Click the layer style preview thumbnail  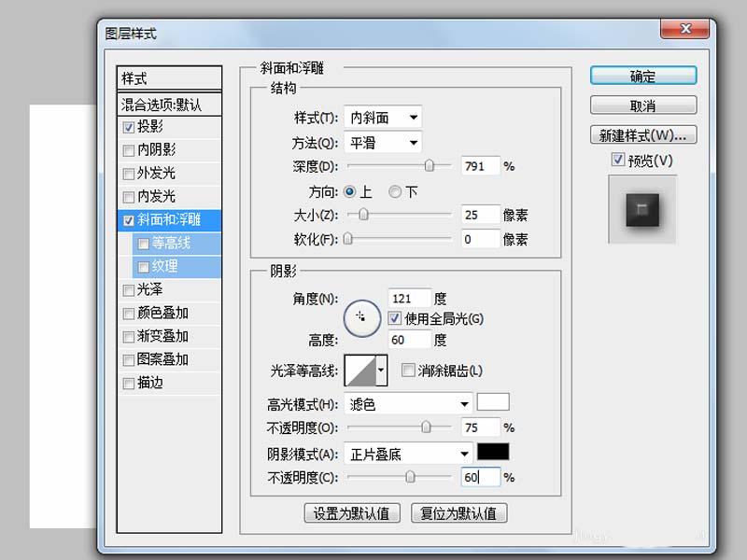[x=642, y=209]
